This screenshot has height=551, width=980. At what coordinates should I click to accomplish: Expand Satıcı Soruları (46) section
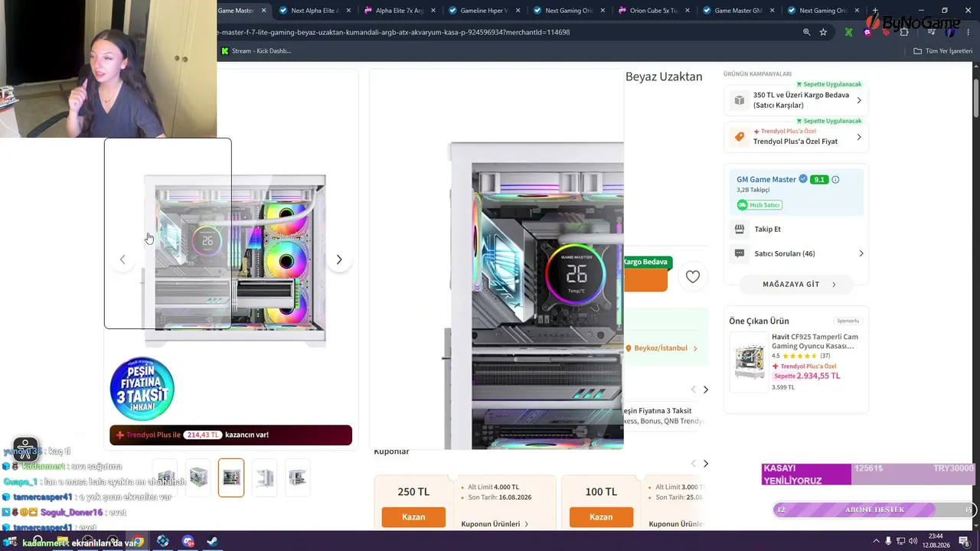click(861, 253)
